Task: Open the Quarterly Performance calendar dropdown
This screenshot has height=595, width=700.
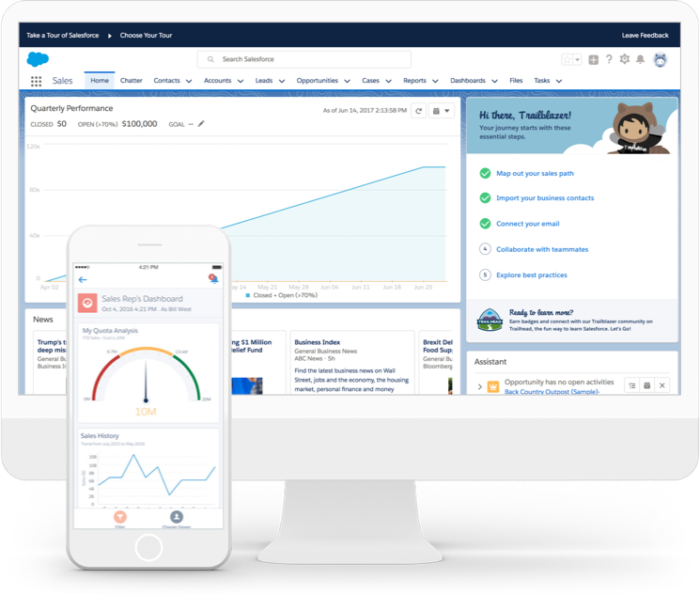Action: (442, 111)
